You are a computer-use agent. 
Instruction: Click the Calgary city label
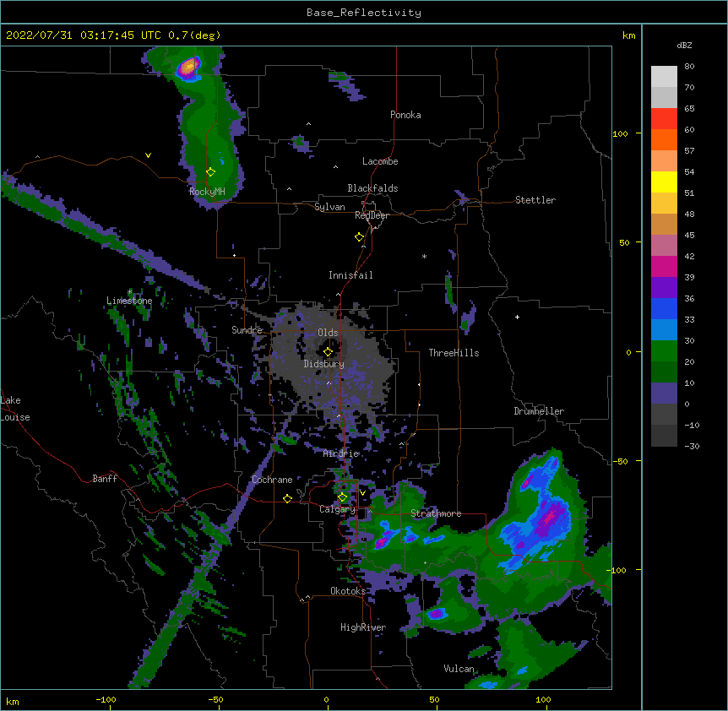337,509
